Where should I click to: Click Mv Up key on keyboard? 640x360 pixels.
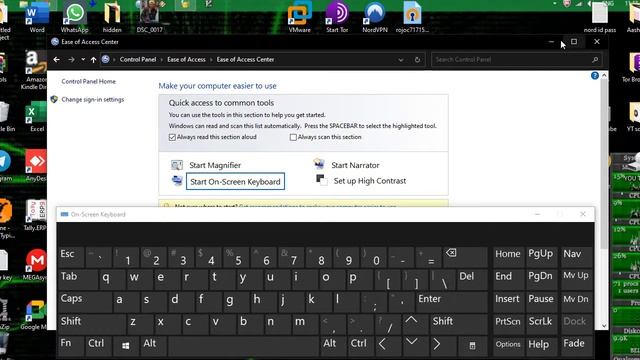[576, 280]
